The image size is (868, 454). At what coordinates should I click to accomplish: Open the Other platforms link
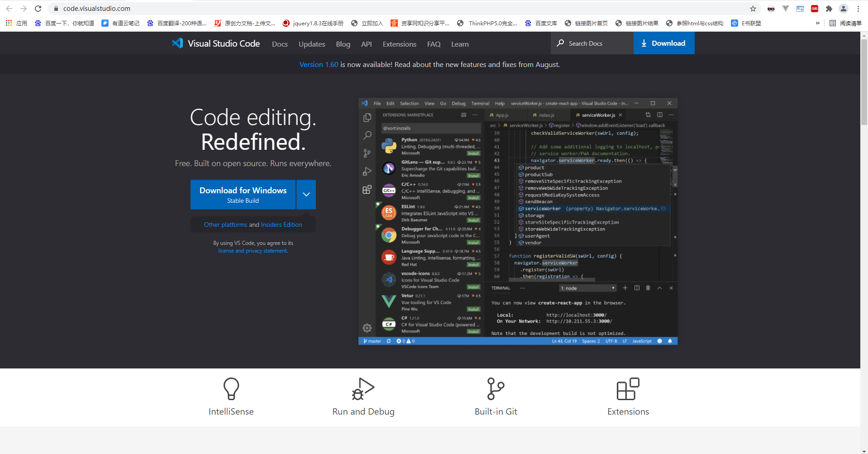click(x=225, y=225)
